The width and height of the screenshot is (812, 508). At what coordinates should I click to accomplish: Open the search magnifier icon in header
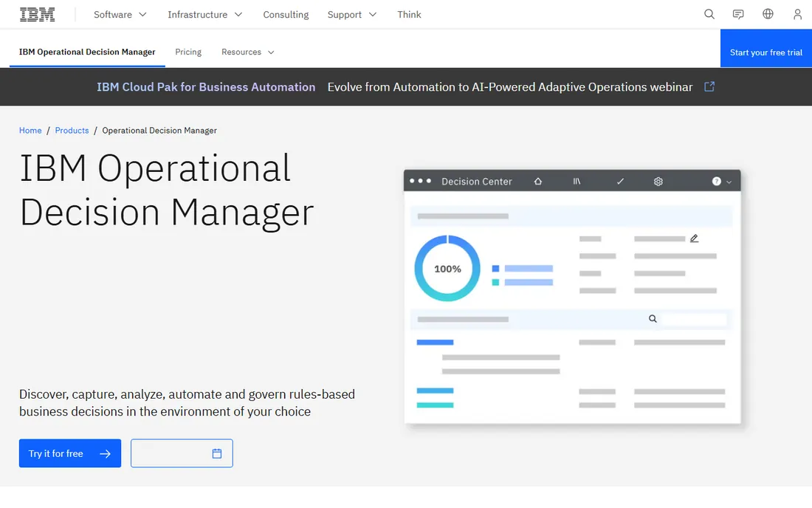[x=709, y=15]
